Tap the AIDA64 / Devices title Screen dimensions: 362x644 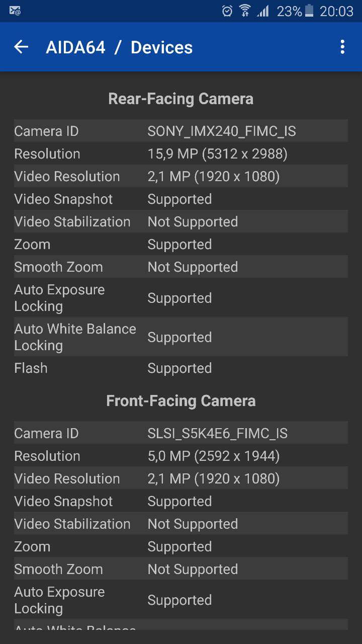tap(119, 47)
